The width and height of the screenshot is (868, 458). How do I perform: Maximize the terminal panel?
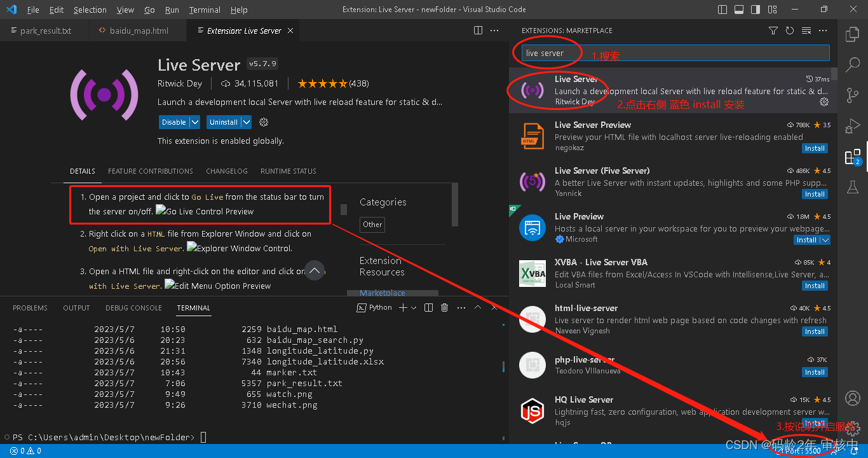(478, 308)
